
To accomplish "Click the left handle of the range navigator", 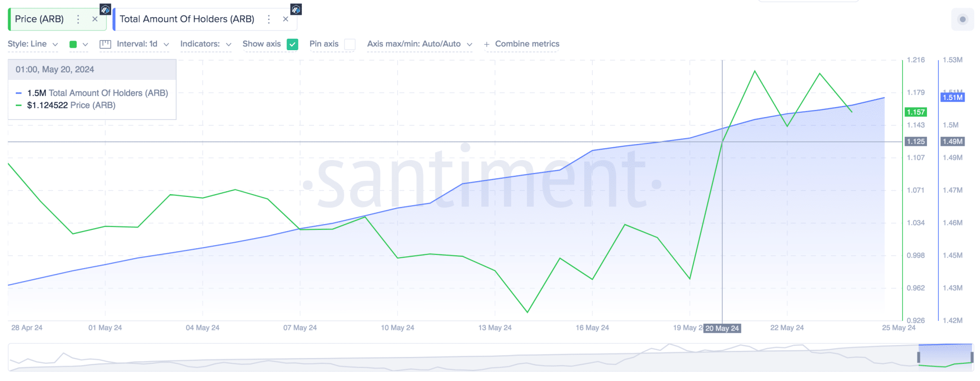I will tap(918, 358).
